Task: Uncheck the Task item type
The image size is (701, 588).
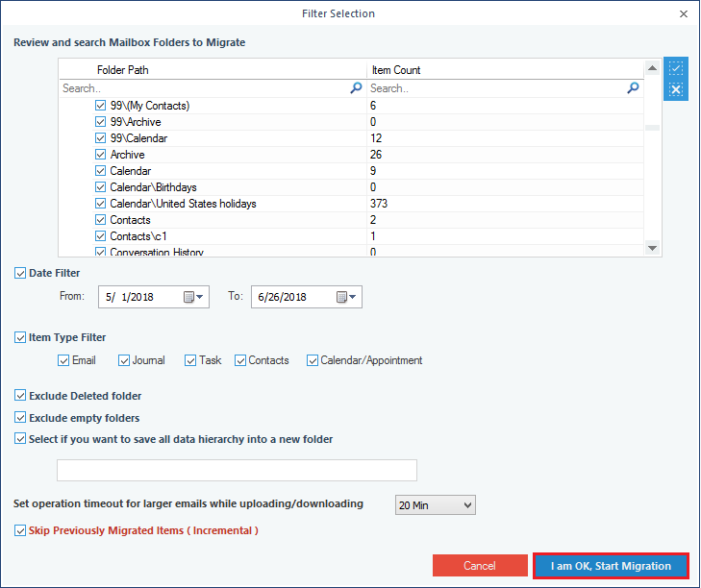Action: pos(190,360)
